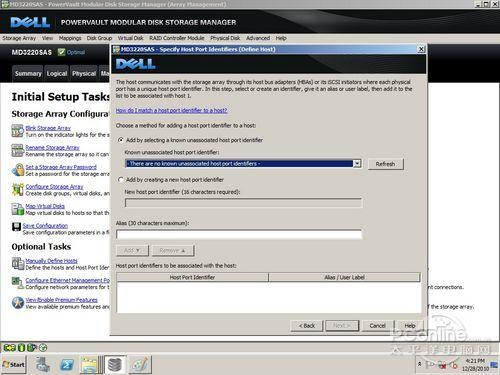Click the New host port identifier input field
Screen dimensions: 500x375
[243, 203]
